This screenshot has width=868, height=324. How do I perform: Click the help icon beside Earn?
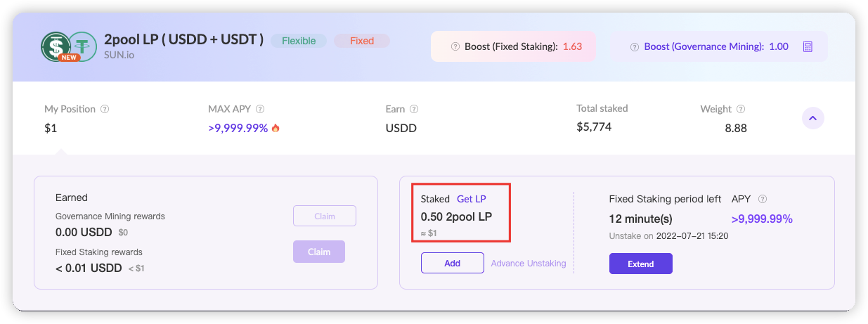click(x=414, y=109)
